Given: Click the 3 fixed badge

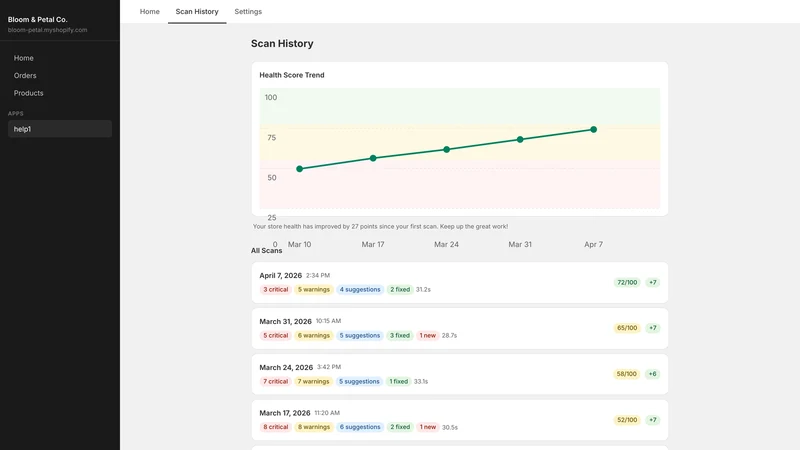Looking at the screenshot, I should tap(400, 336).
